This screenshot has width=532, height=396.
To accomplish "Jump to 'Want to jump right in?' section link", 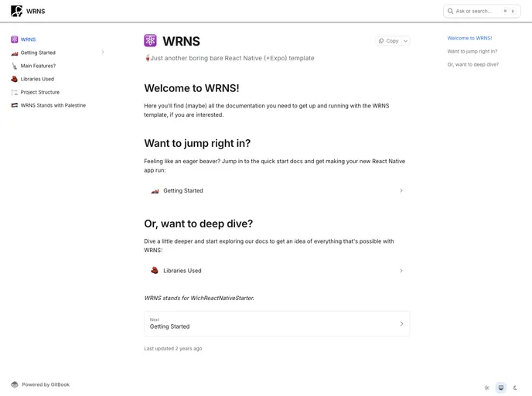I will click(x=472, y=51).
